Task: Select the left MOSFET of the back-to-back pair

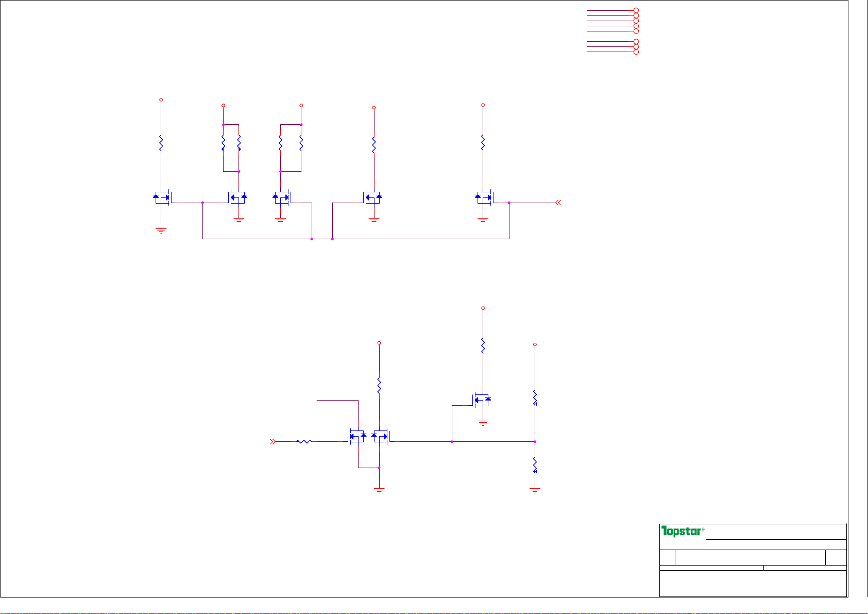Action: point(358,437)
